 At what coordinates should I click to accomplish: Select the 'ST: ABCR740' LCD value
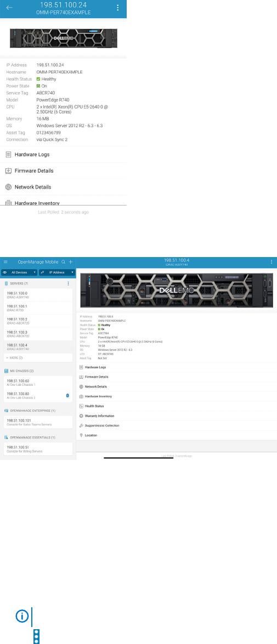point(105,355)
